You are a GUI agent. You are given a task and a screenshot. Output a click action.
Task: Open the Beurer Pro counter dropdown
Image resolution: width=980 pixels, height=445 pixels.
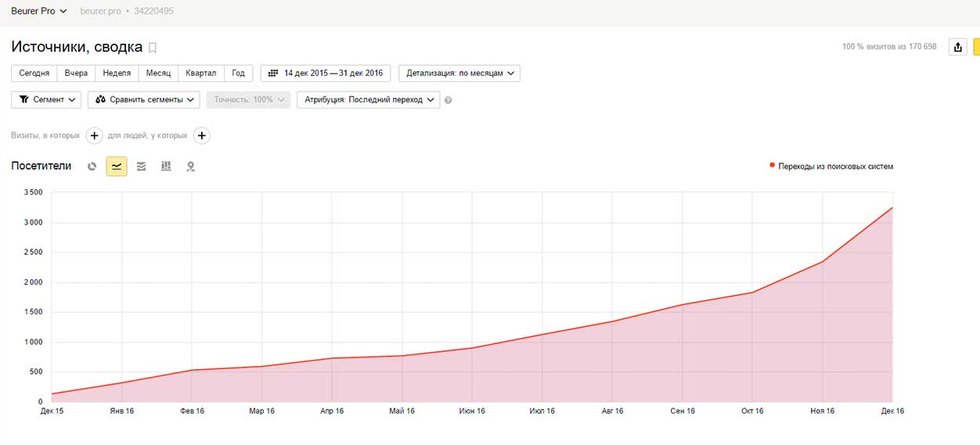[x=38, y=11]
